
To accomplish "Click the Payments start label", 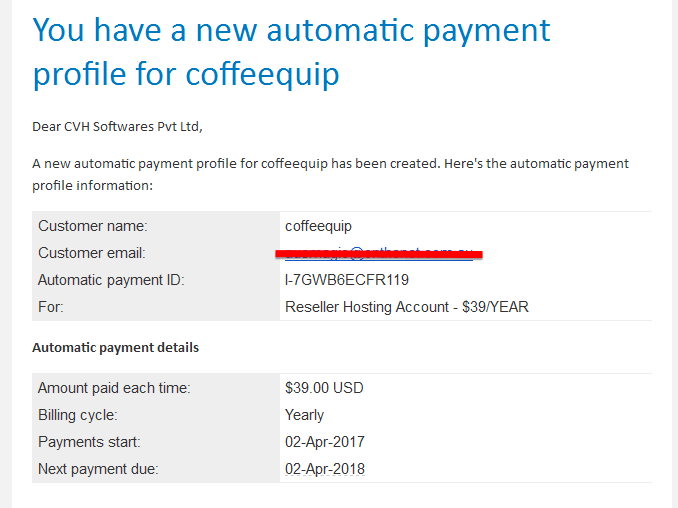I will coord(89,442).
